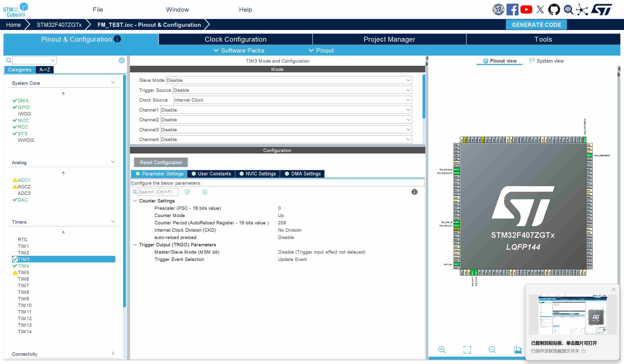Go to previous search result arrow
Image resolution: width=624 pixels, height=364 pixels.
coord(187,192)
